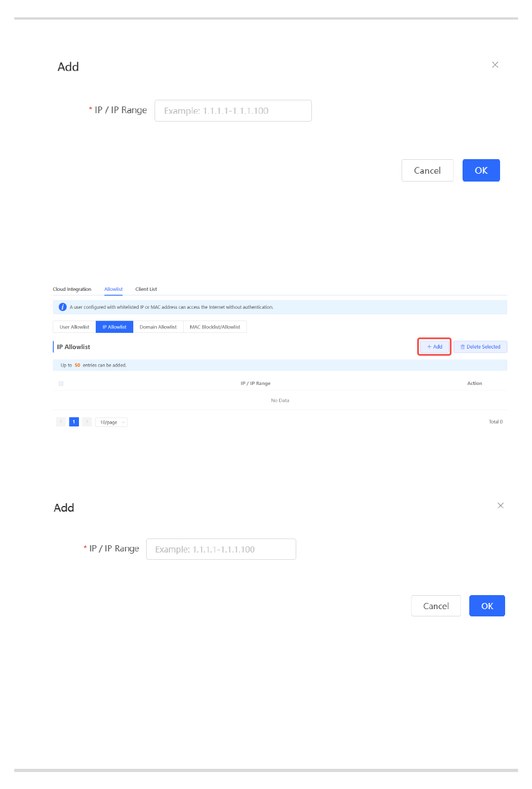Close the top Add dialog with X
Image resolution: width=532 pixels, height=789 pixels.
click(495, 65)
